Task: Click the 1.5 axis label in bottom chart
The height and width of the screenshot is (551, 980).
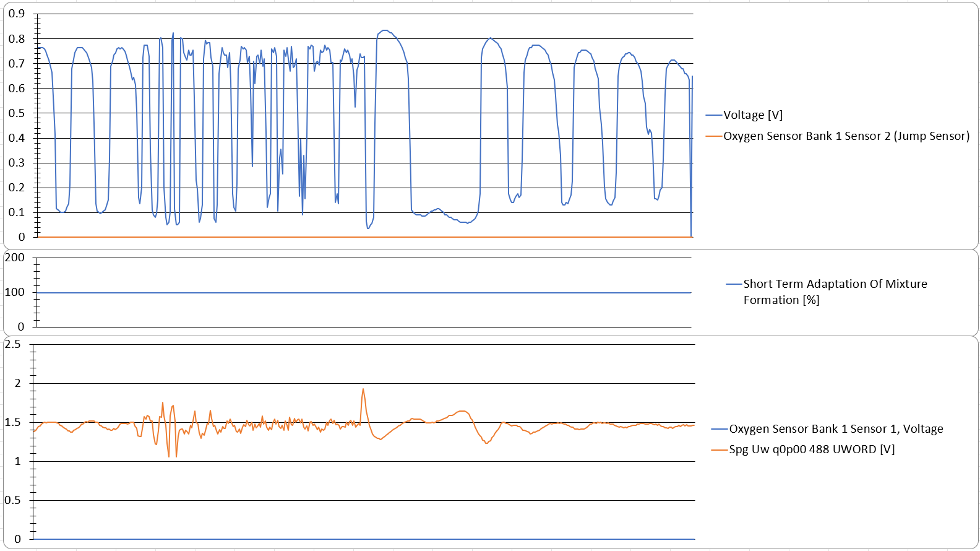Action: (12, 422)
